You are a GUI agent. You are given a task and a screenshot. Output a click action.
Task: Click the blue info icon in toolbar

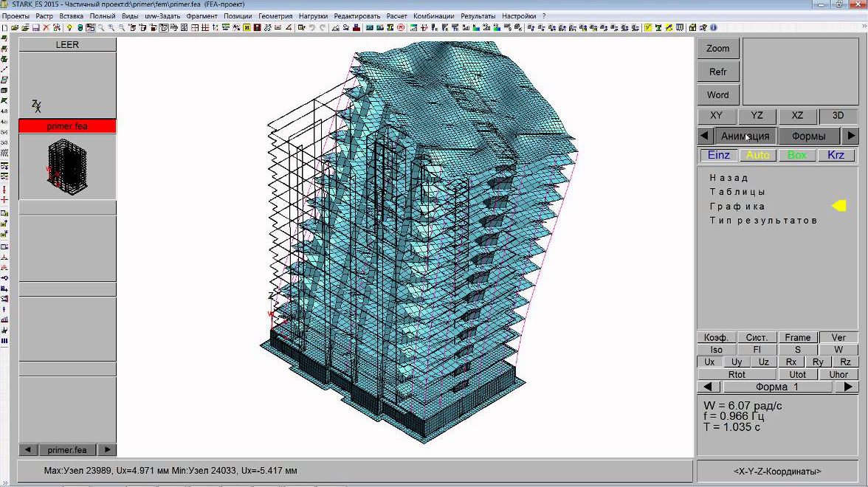click(713, 27)
